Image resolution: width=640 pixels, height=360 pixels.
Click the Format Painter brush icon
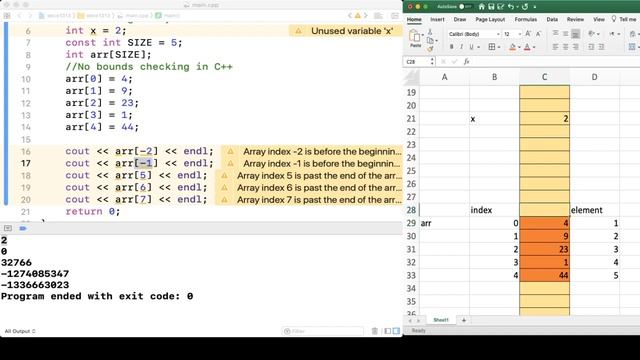[430, 49]
